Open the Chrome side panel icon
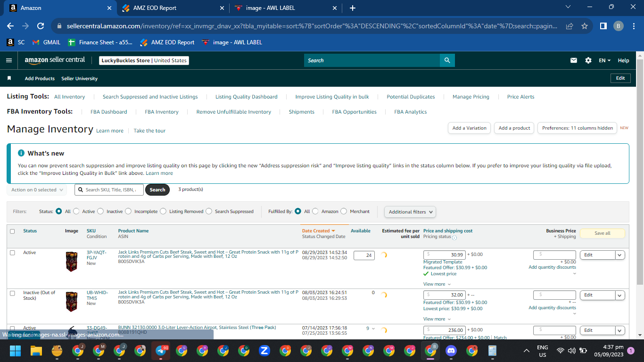Viewport: 644px width, 362px height. [x=603, y=26]
